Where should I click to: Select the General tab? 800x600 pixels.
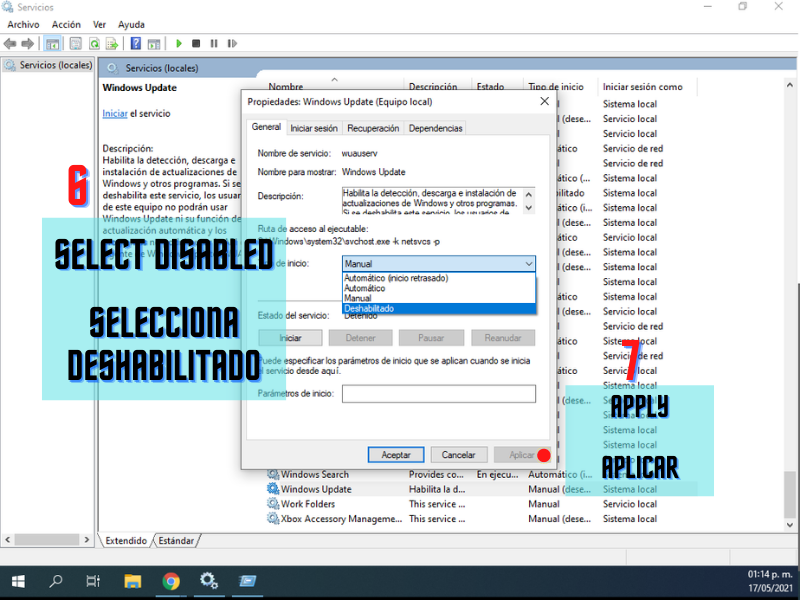coord(266,127)
